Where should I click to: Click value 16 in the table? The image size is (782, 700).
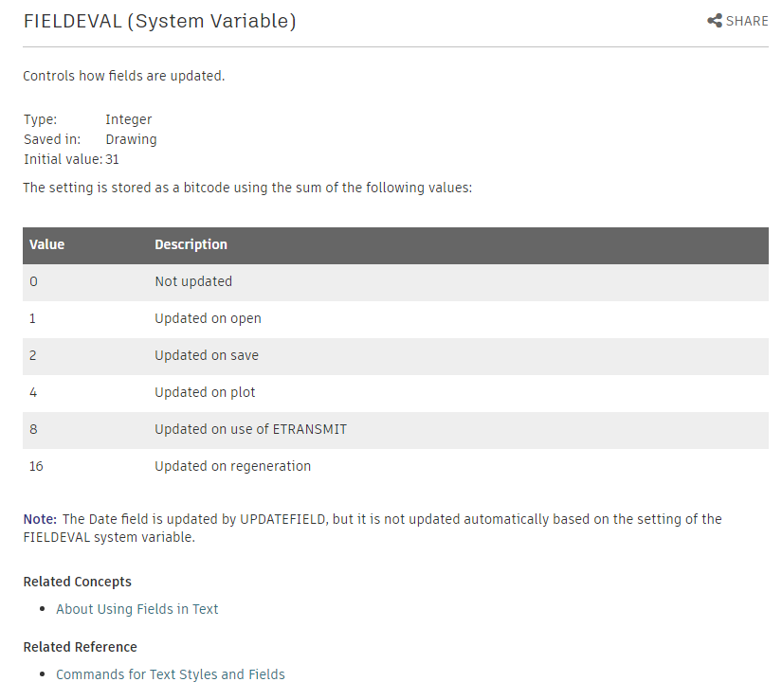pos(36,466)
